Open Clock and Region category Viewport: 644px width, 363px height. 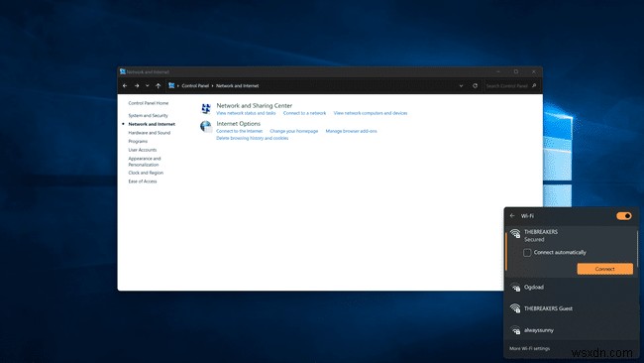[x=146, y=174]
